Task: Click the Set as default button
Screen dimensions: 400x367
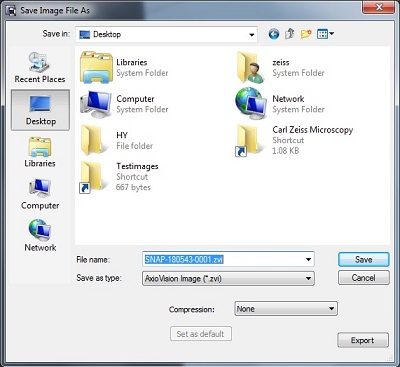Action: pyautogui.click(x=201, y=334)
